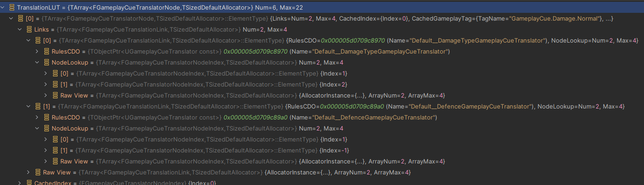Expand RulesCDO for DamageTypeGameplayCueTranslator
644x185 pixels.
tap(37, 52)
